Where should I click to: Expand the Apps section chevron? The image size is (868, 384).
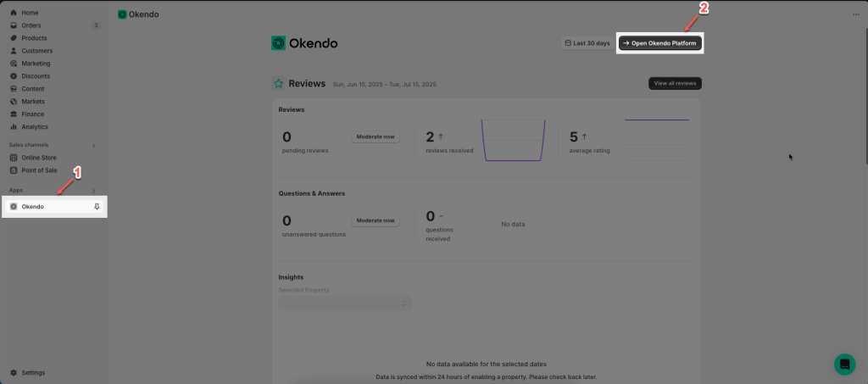tap(93, 191)
